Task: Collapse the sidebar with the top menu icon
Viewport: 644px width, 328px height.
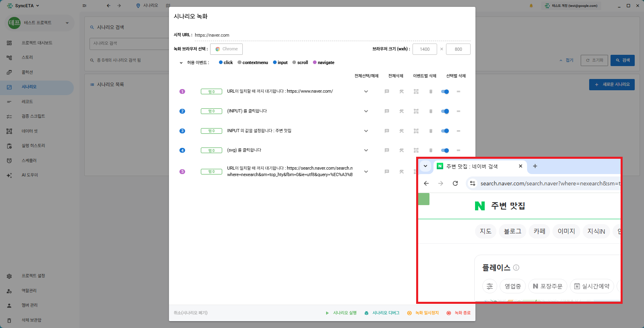Action: pyautogui.click(x=84, y=6)
